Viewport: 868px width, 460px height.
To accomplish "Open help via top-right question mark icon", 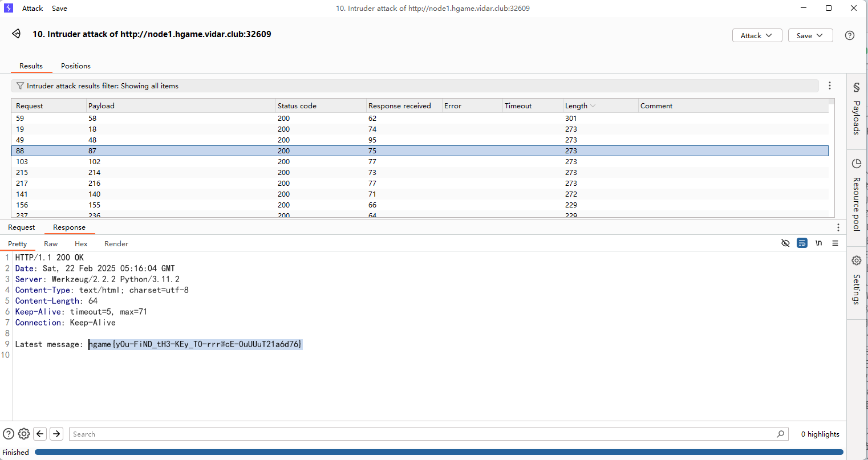I will pos(850,35).
